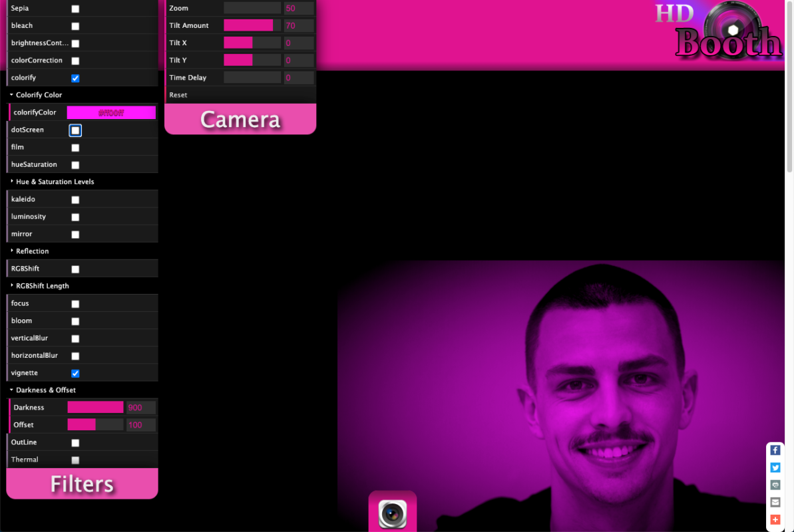
Task: Turn on the kaleido filter
Action: pyautogui.click(x=75, y=199)
